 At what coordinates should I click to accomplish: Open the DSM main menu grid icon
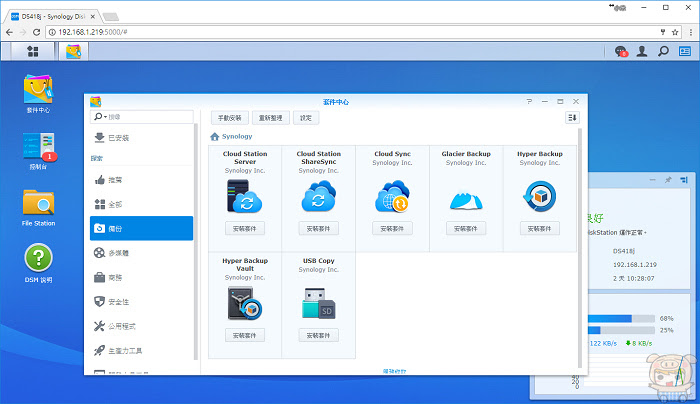pyautogui.click(x=33, y=51)
